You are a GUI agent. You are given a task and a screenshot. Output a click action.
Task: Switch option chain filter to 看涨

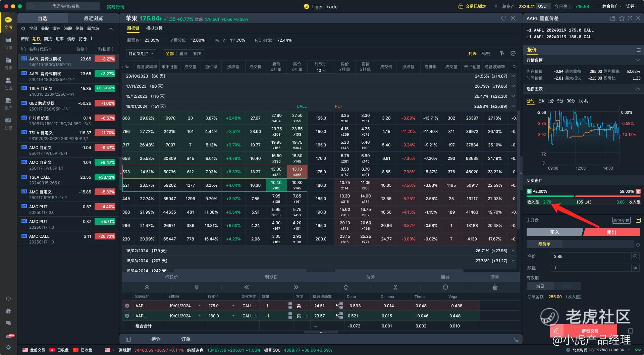(183, 53)
